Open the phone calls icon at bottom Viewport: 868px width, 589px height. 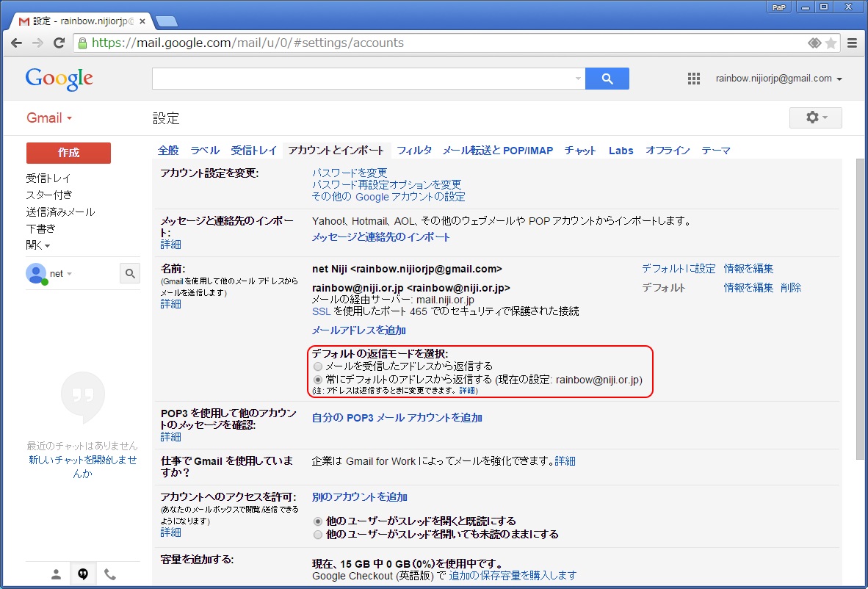pyautogui.click(x=110, y=574)
